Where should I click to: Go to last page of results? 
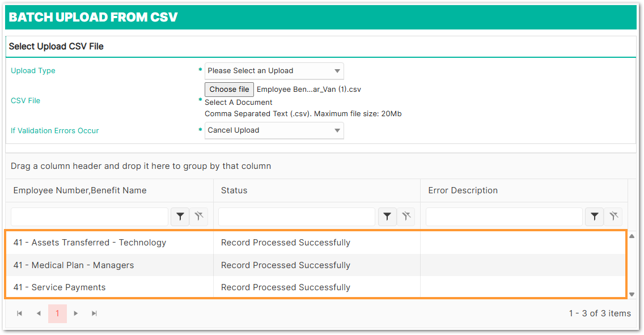click(95, 313)
